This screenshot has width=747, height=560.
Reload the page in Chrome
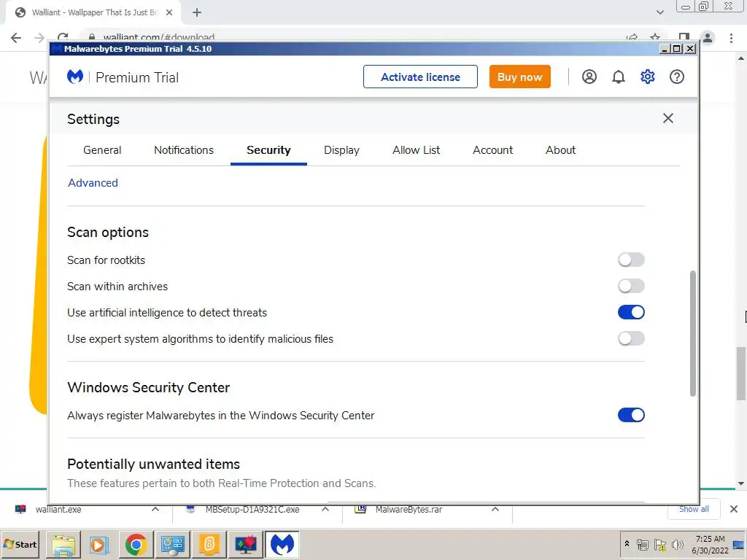(63, 38)
